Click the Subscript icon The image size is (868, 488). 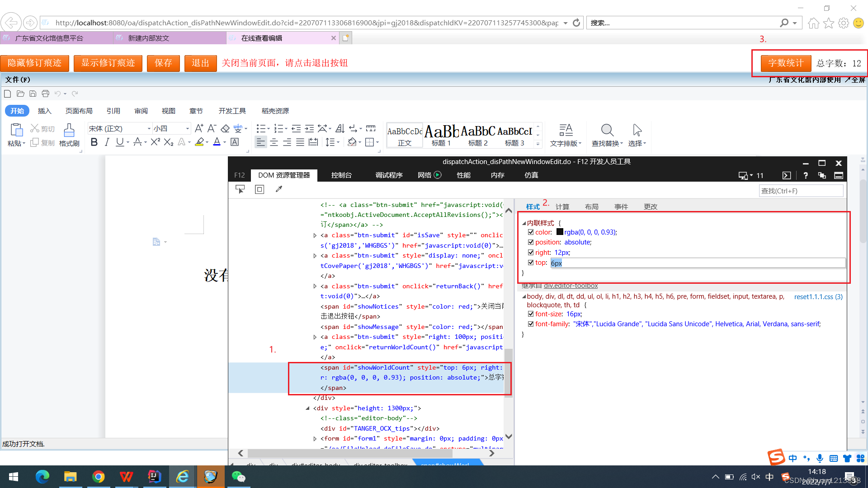tap(169, 142)
